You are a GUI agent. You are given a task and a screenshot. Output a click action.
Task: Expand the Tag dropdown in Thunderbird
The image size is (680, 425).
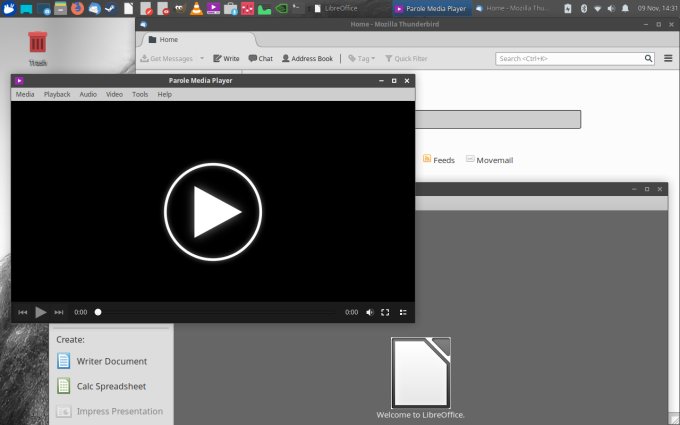coord(362,59)
